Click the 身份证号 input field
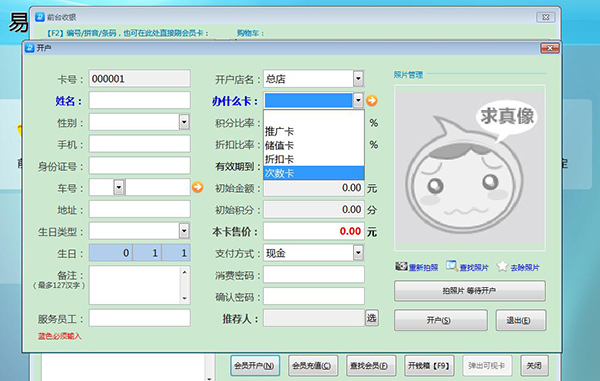 140,166
